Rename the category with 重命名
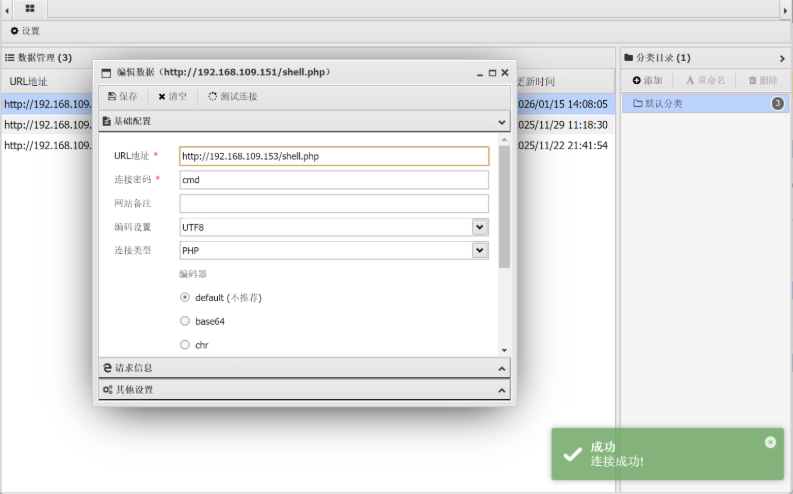 706,80
